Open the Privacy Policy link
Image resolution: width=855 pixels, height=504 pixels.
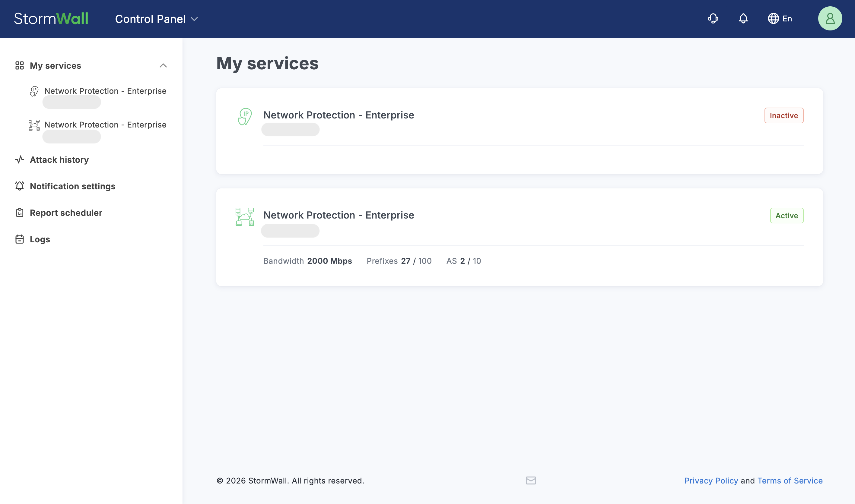coord(711,480)
